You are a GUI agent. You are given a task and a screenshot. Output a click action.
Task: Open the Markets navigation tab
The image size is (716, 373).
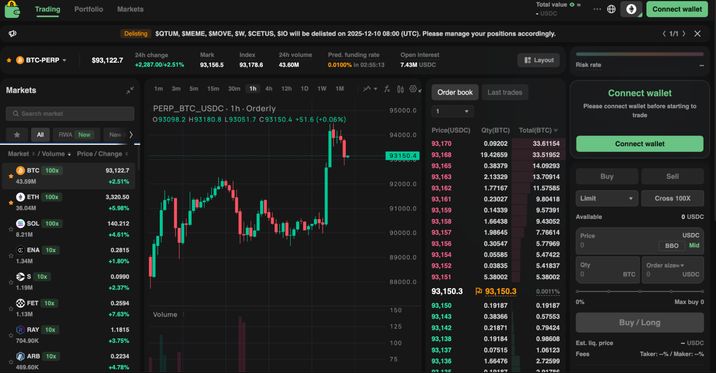coord(130,9)
